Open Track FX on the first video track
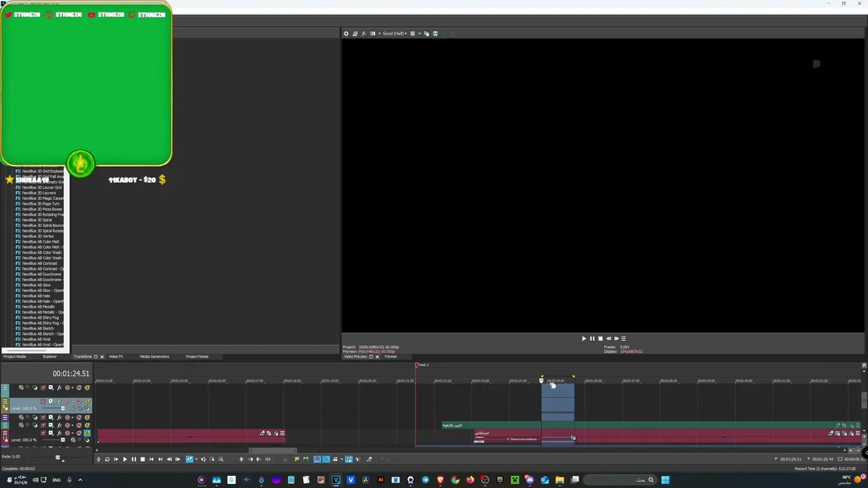This screenshot has height=488, width=868. click(59, 388)
